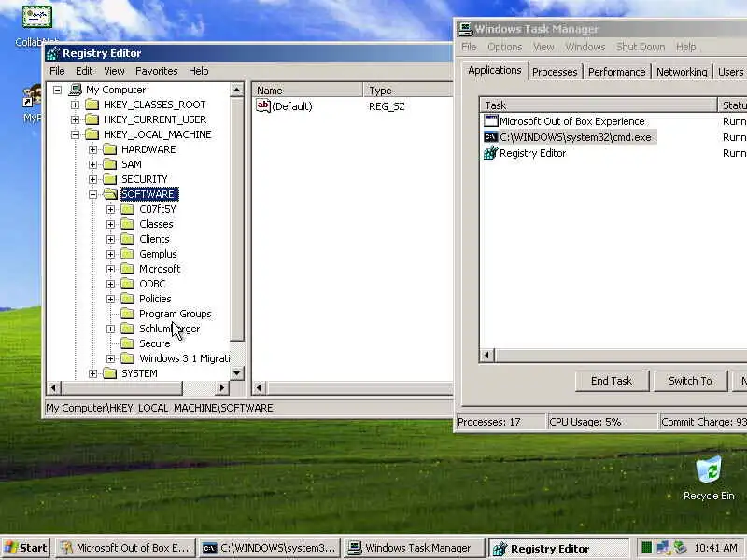Click the Switch To button
747x560 pixels.
point(690,381)
